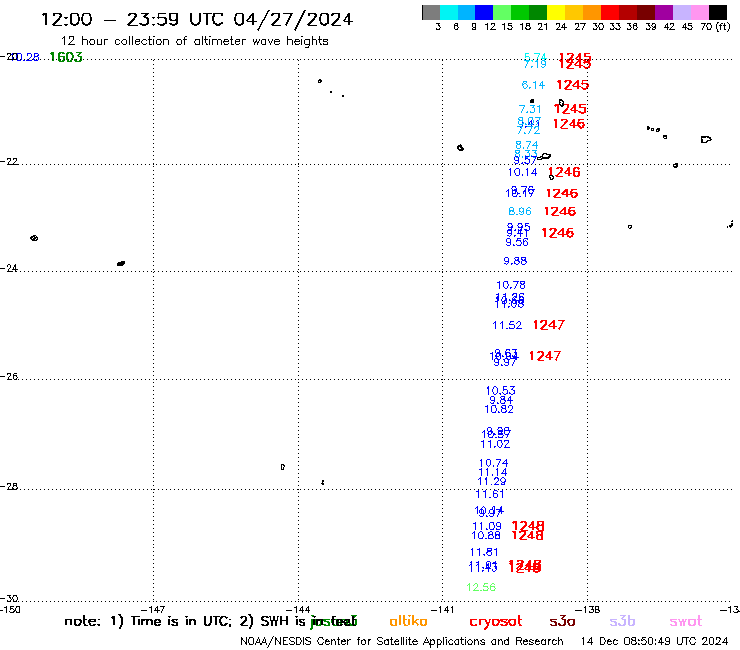This screenshot has width=740, height=650.
Task: Click the 8.74 wave height reading
Action: (x=527, y=145)
